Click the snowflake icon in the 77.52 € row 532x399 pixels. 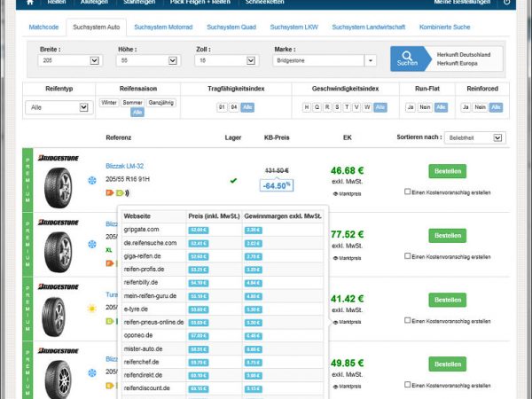(x=92, y=245)
